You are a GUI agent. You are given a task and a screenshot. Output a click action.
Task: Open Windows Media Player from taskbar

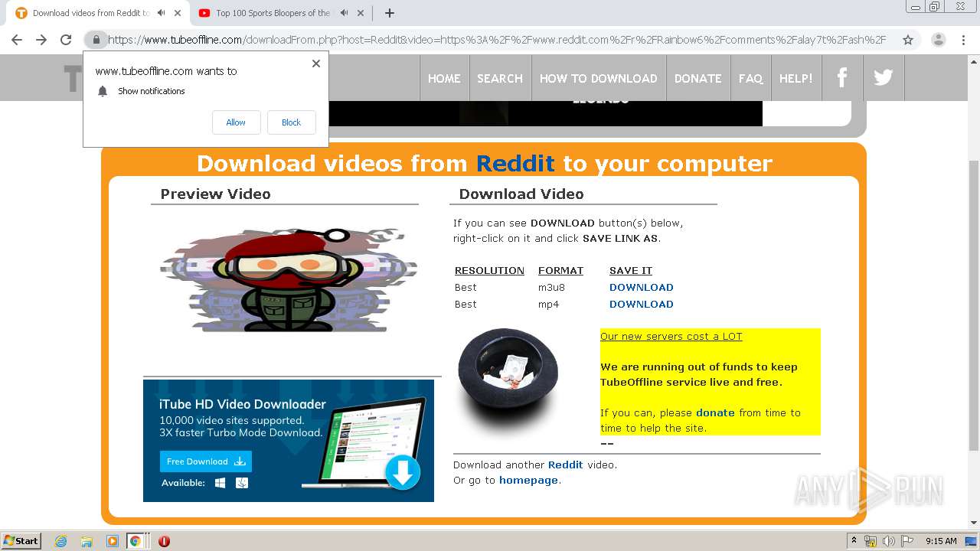[x=112, y=541]
